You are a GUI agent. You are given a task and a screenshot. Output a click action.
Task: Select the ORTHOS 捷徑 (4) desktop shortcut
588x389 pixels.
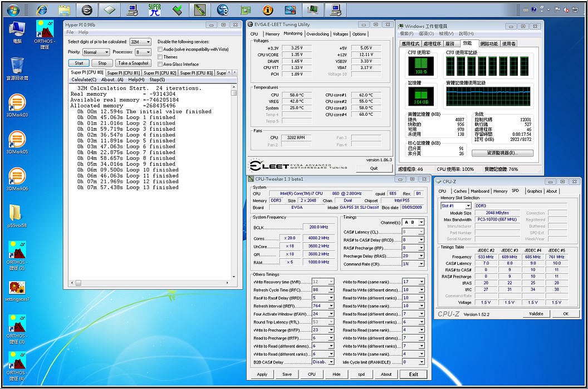(x=17, y=366)
